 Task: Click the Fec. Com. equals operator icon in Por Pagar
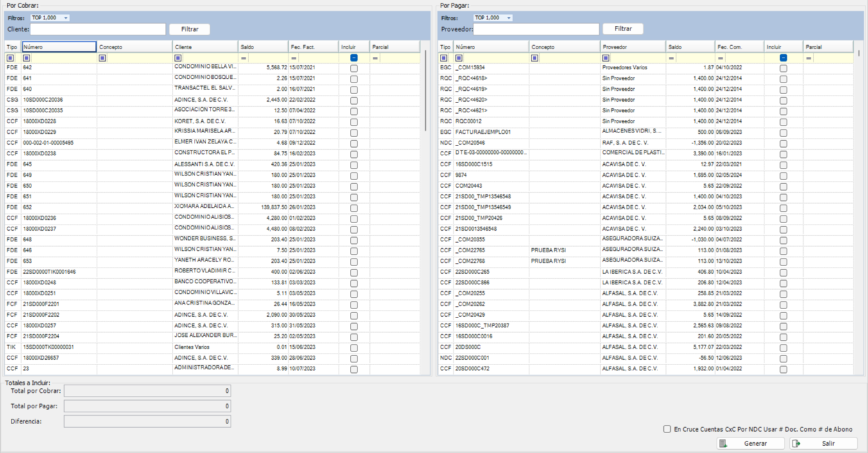coord(720,58)
